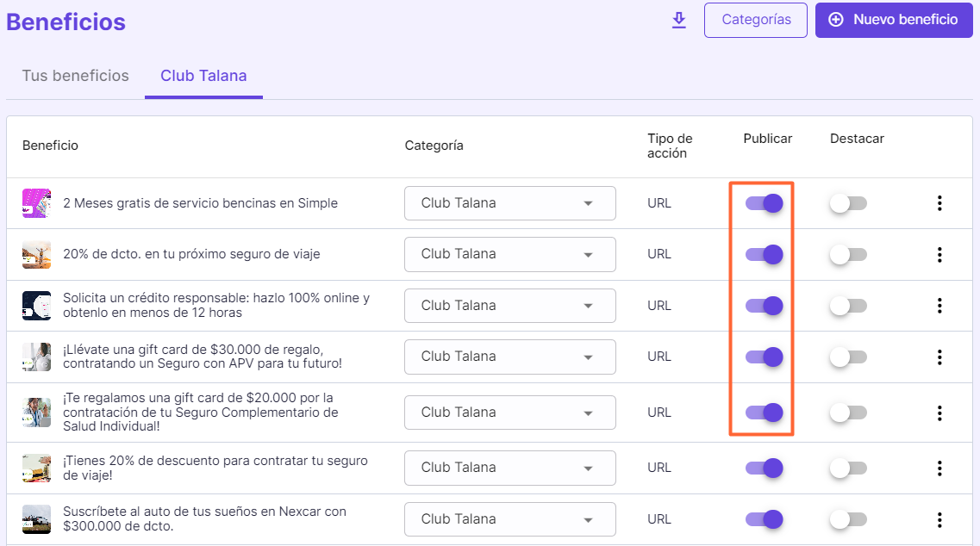
Task: Click URL value in the Nexcar row
Action: coord(659,519)
